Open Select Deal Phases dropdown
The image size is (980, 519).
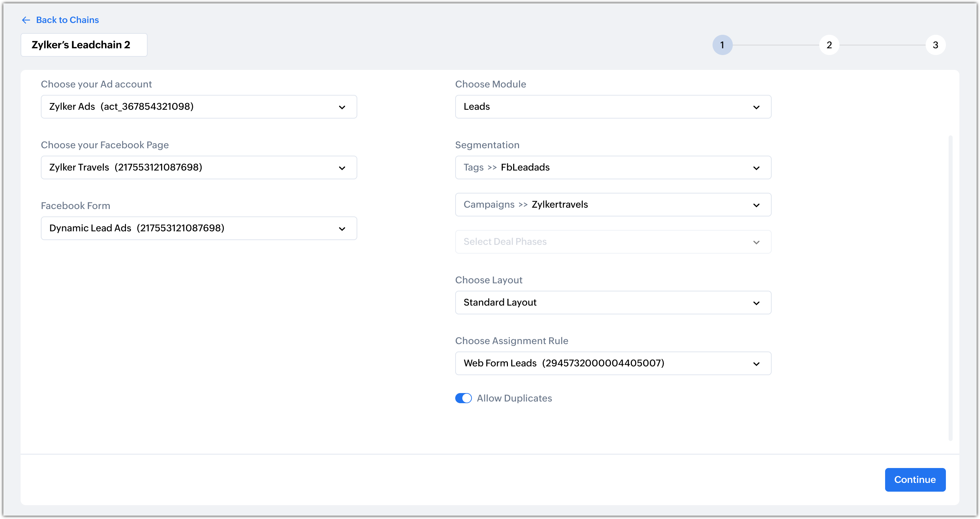pyautogui.click(x=613, y=242)
